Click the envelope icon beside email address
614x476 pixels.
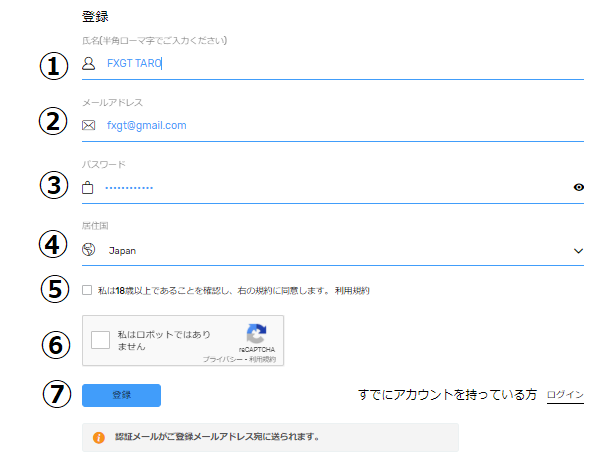pos(88,126)
